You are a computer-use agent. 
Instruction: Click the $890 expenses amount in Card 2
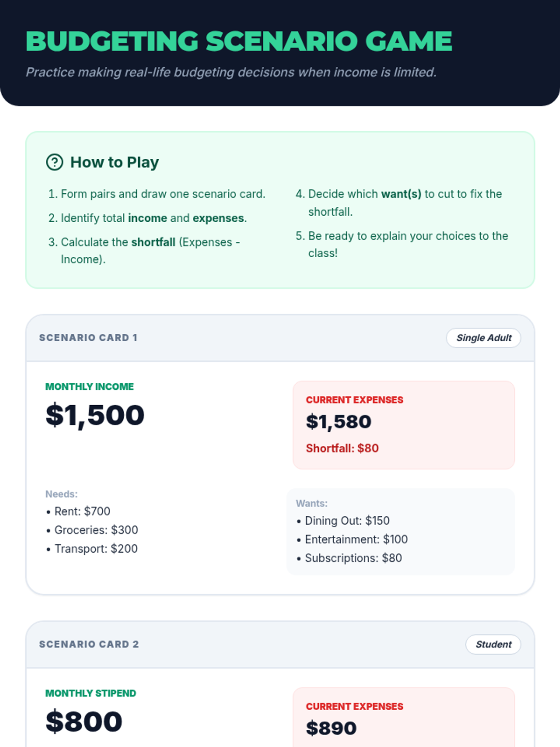pyautogui.click(x=331, y=728)
